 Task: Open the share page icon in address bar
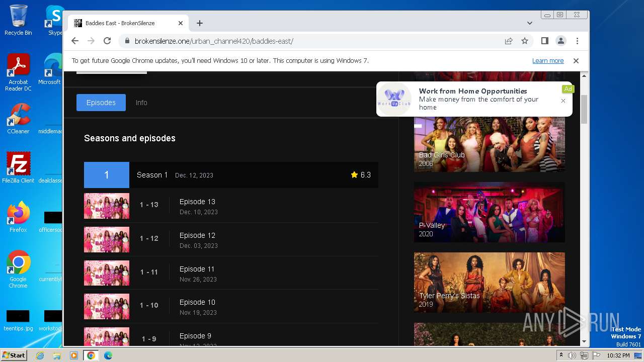[x=509, y=41]
